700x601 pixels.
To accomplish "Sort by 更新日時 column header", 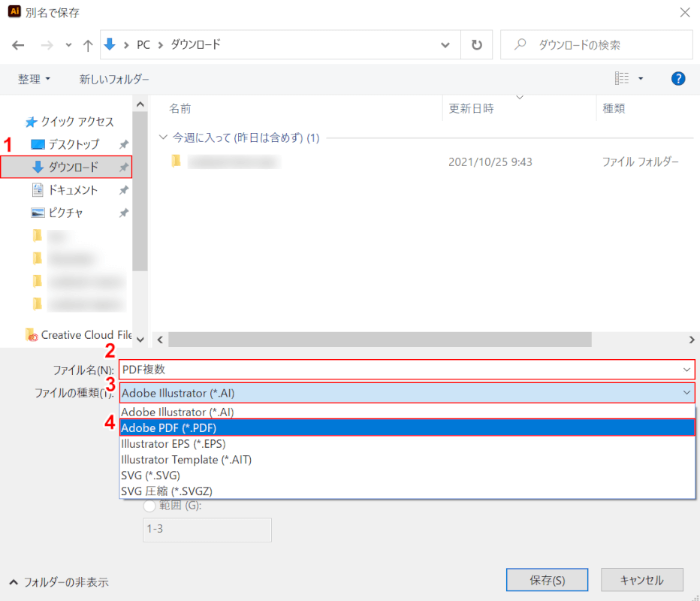I will tap(471, 108).
